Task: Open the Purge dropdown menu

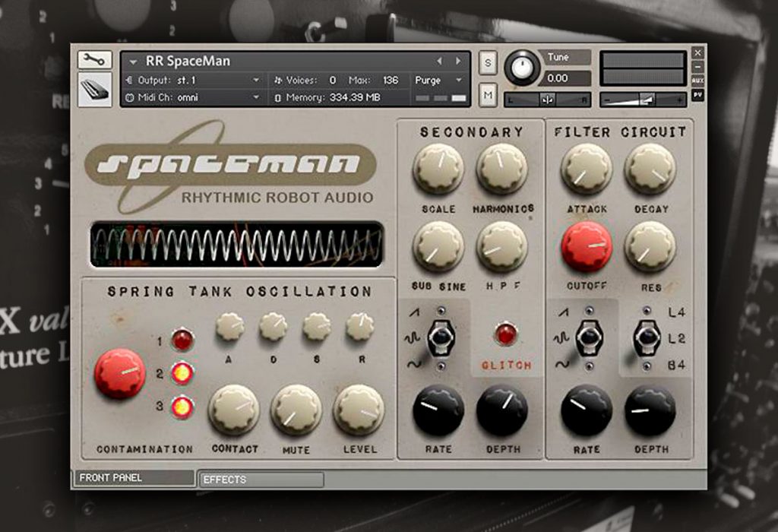Action: click(438, 80)
